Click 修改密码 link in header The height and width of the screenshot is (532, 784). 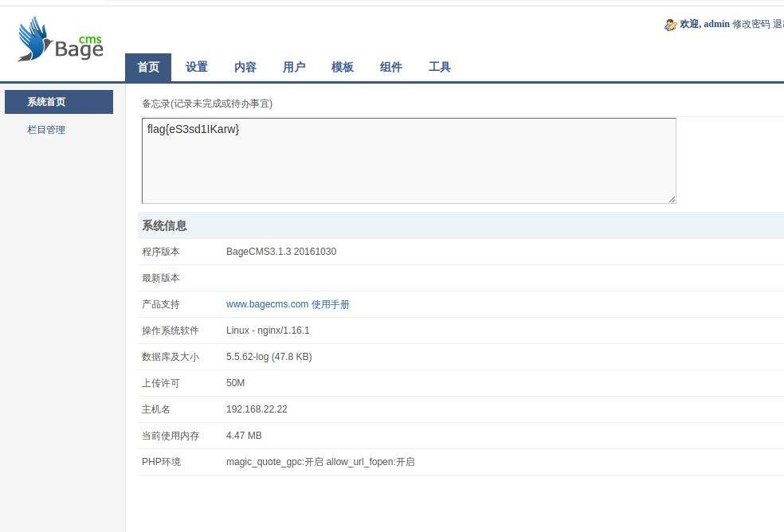751,24
